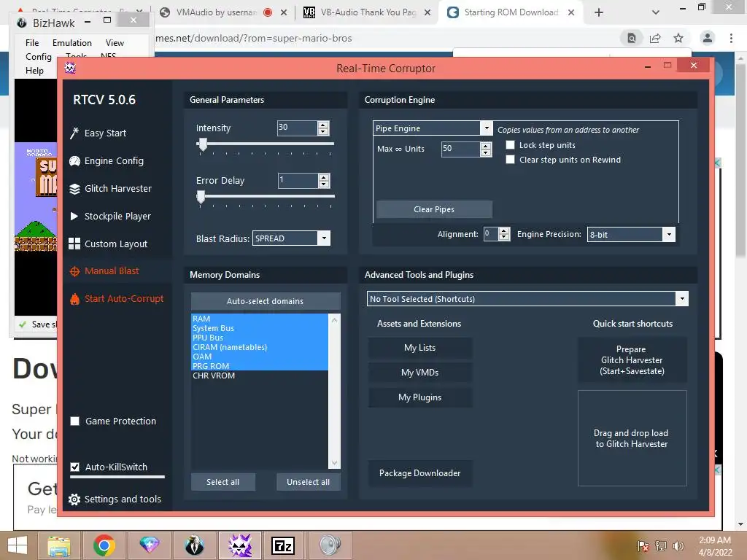Click Real-Time Corruptor title bar logo

(x=71, y=69)
